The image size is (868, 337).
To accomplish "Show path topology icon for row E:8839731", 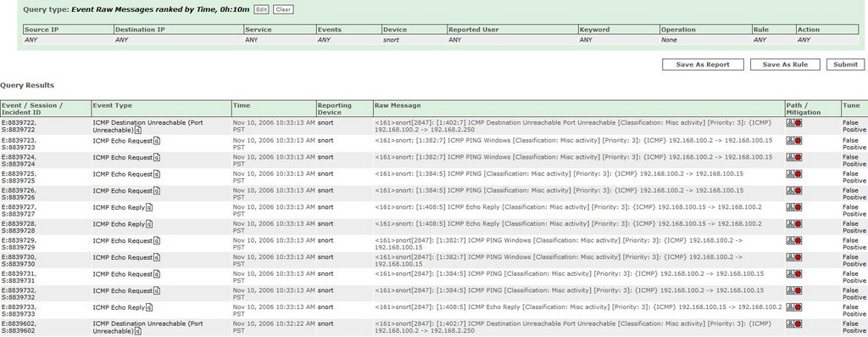I will coord(790,274).
